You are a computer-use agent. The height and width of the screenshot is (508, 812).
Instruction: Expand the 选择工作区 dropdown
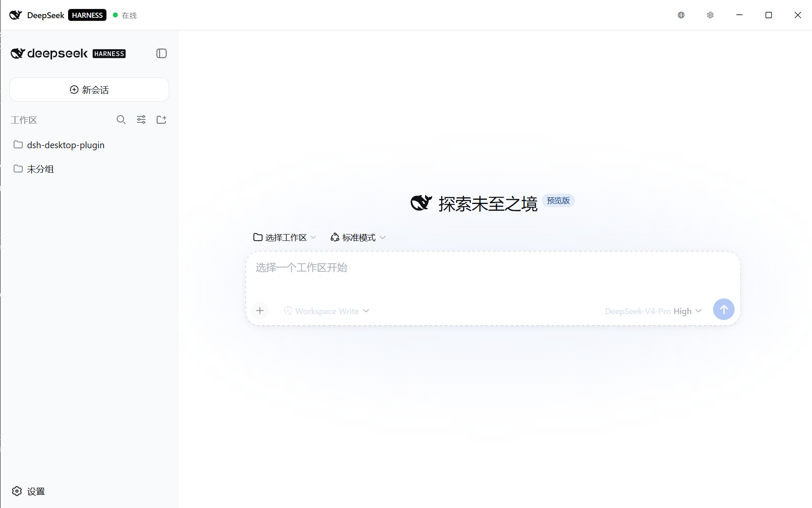[285, 237]
